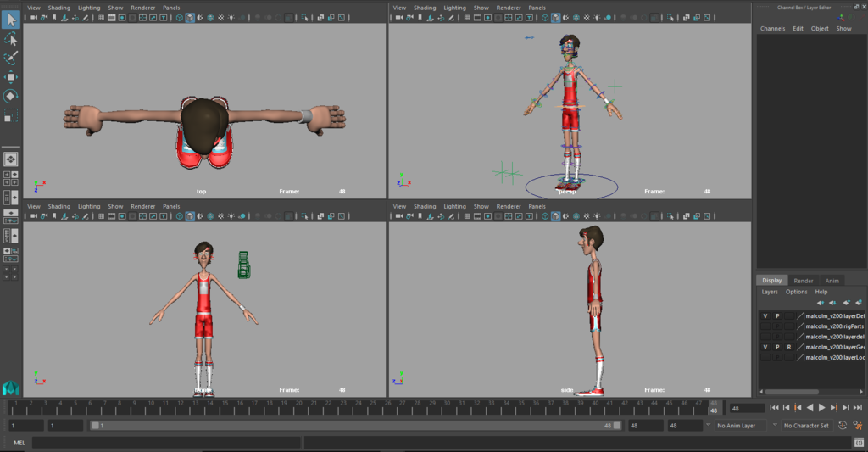Image resolution: width=868 pixels, height=452 pixels.
Task: Open No Anim Layer dropdown
Action: click(x=741, y=426)
